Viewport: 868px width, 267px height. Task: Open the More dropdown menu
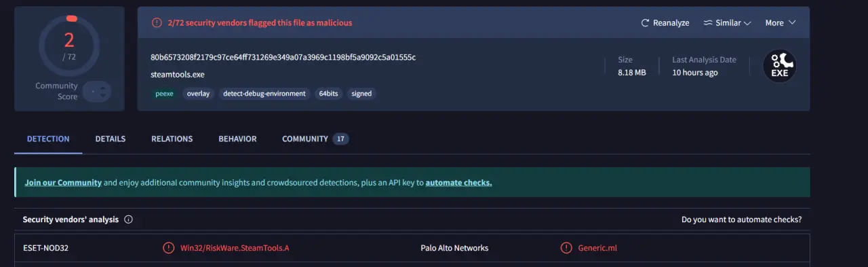coord(781,23)
